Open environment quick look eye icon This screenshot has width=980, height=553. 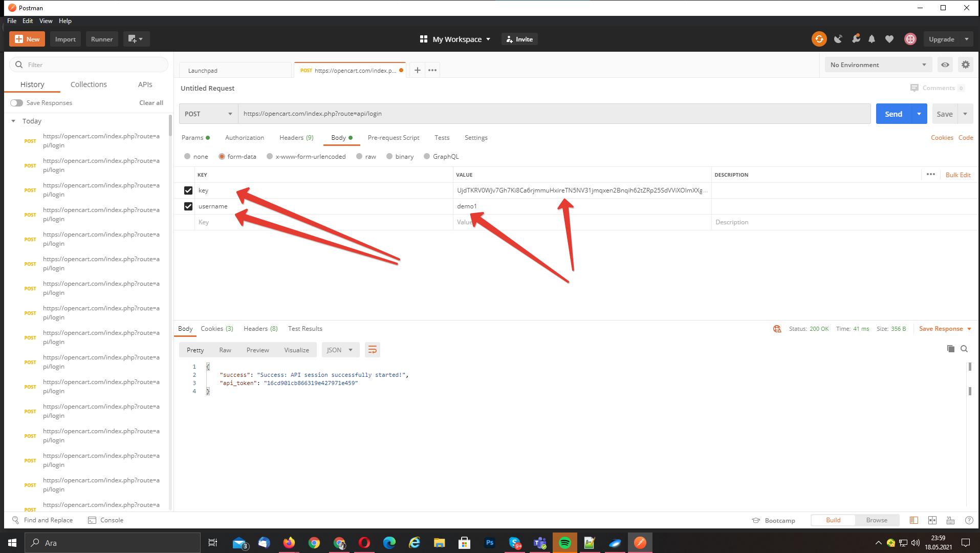click(x=945, y=65)
